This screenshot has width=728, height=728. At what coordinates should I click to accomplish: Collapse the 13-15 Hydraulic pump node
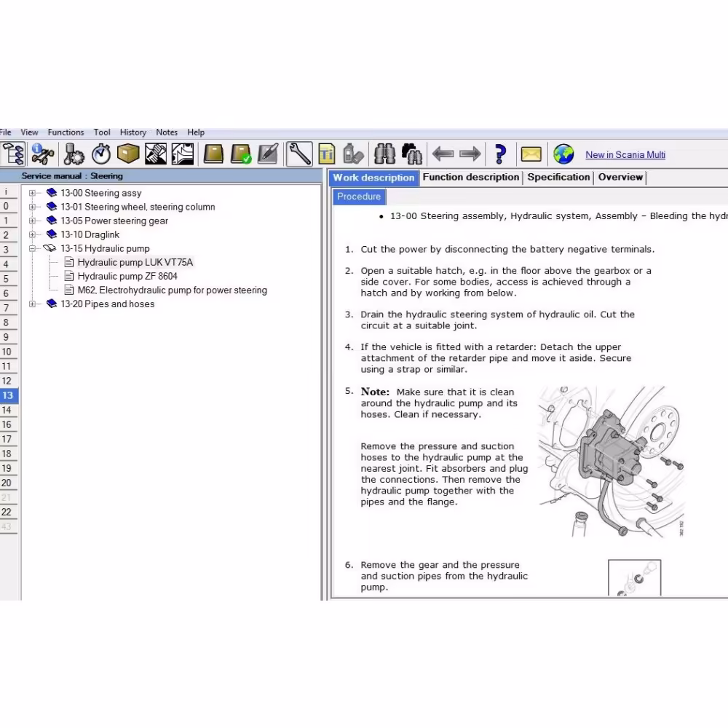pos(32,249)
